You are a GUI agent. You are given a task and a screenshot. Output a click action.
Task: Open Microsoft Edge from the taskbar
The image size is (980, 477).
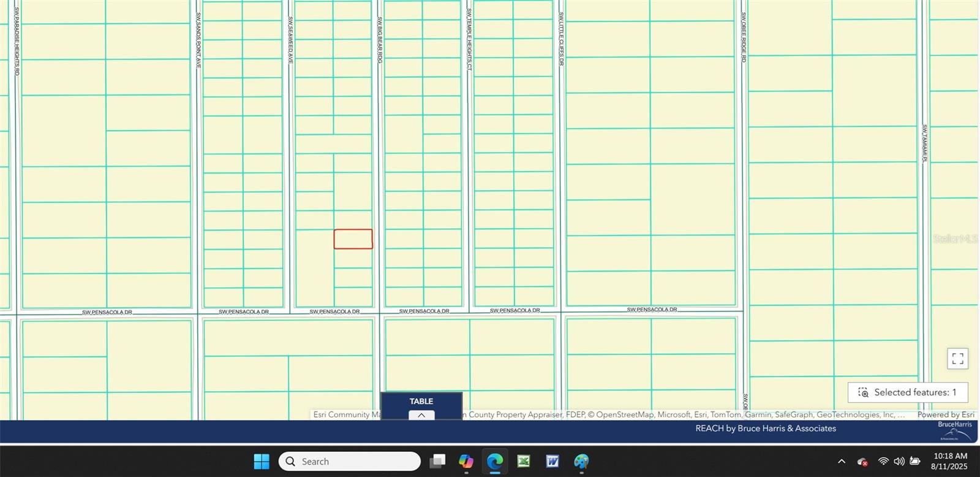click(495, 461)
